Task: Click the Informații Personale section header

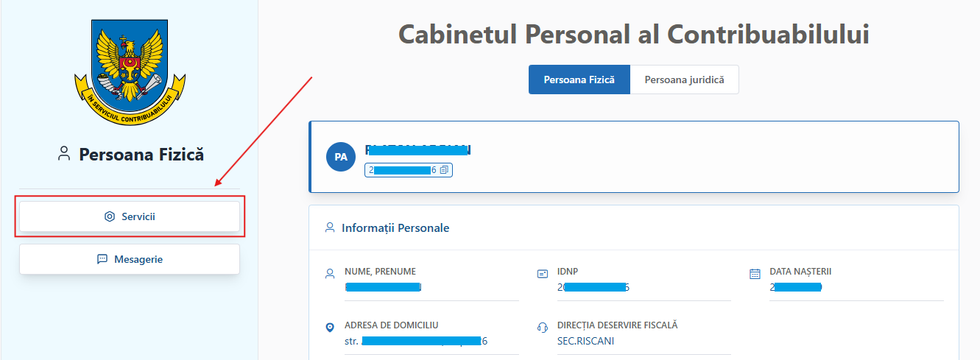Action: click(x=395, y=227)
